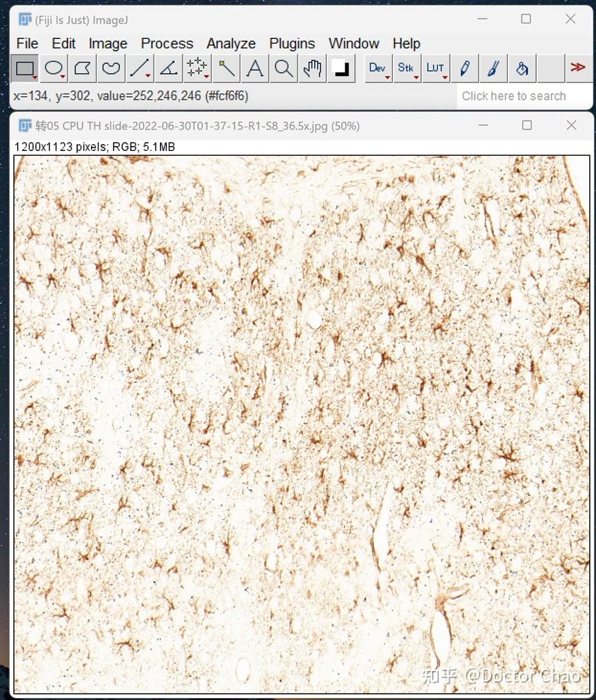Open the Color picker swatch tool

point(342,68)
